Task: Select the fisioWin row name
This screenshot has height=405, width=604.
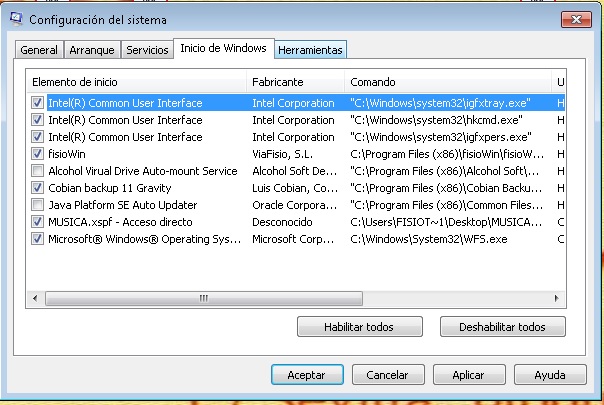Action: click(67, 154)
